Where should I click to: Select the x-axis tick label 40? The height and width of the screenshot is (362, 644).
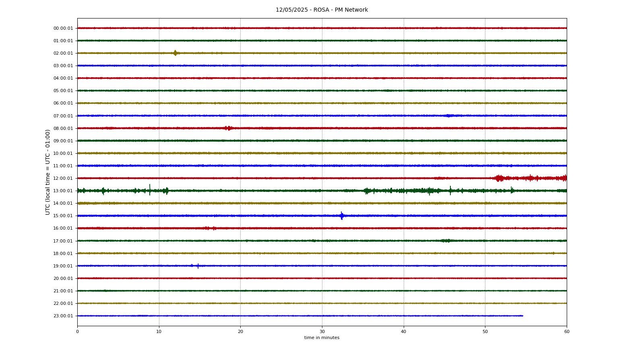click(404, 331)
